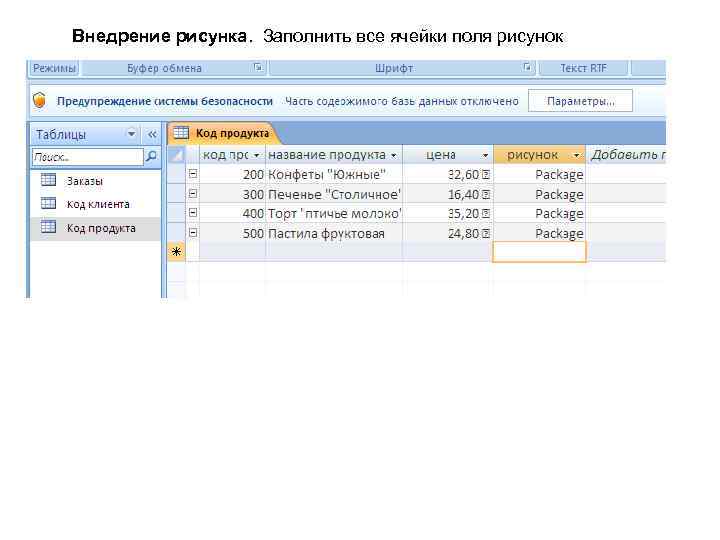Screen dimensions: 720x540
Task: Select the Заказы table in navigation pane
Action: point(95,181)
